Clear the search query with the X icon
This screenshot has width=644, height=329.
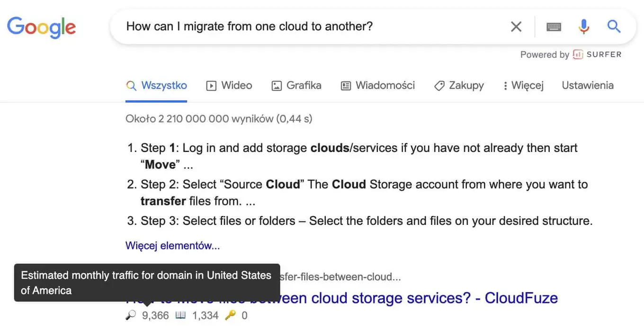click(x=516, y=27)
